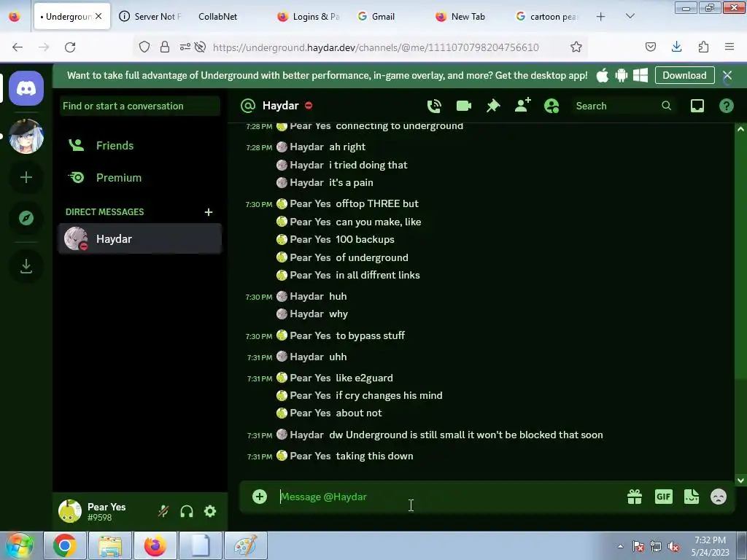Click the URL address bar
747x560 pixels.
(376, 47)
